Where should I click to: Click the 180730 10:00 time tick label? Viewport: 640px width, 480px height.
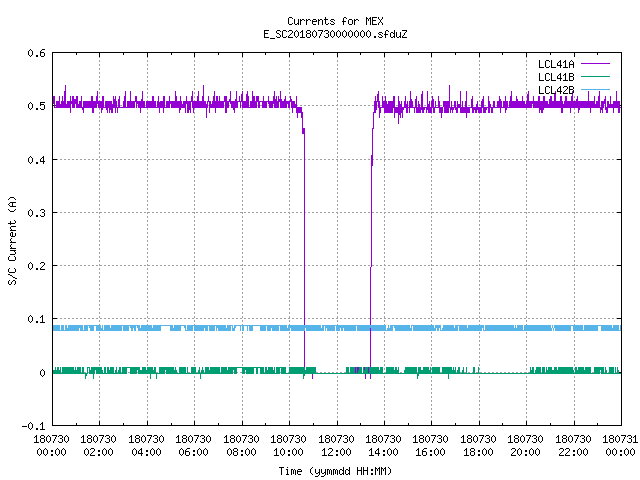tap(288, 446)
